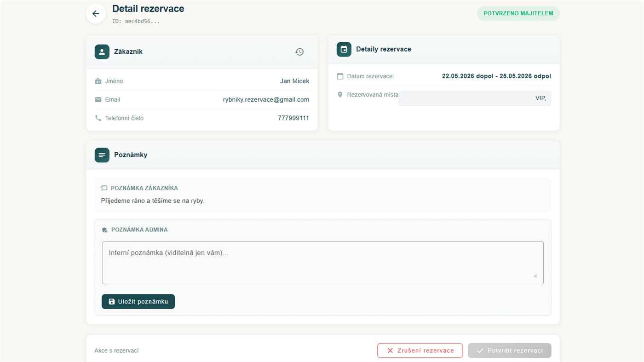The image size is (644, 362).
Task: Select the name Jan Micek
Action: click(295, 81)
